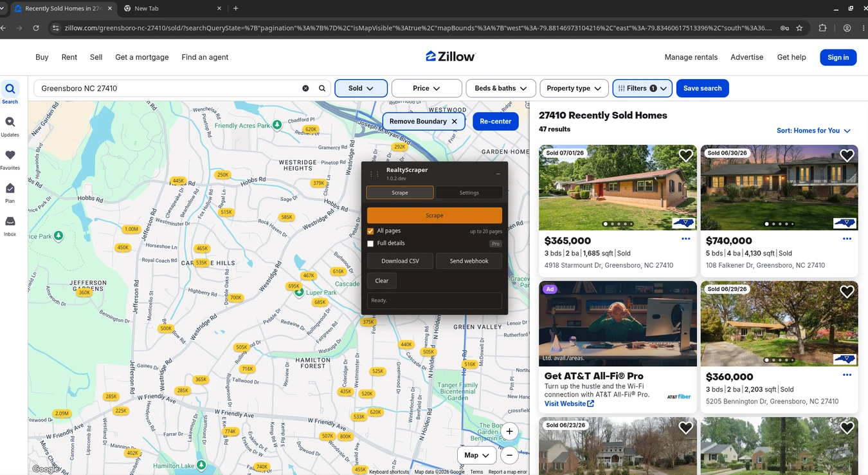Minimize the RealtyScraper panel
The width and height of the screenshot is (868, 475).
(498, 174)
